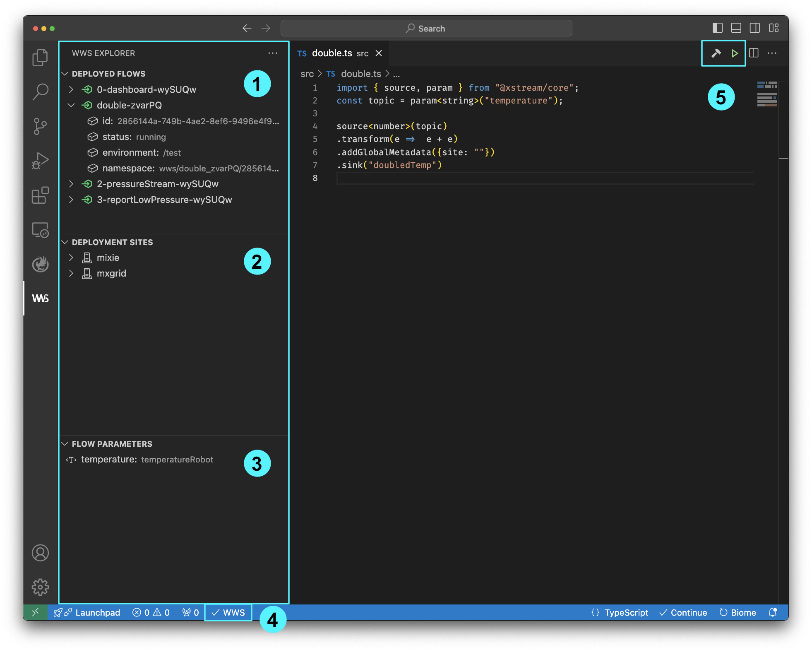Toggle the bottom panel layout button
Image resolution: width=812 pixels, height=650 pixels.
pos(736,28)
